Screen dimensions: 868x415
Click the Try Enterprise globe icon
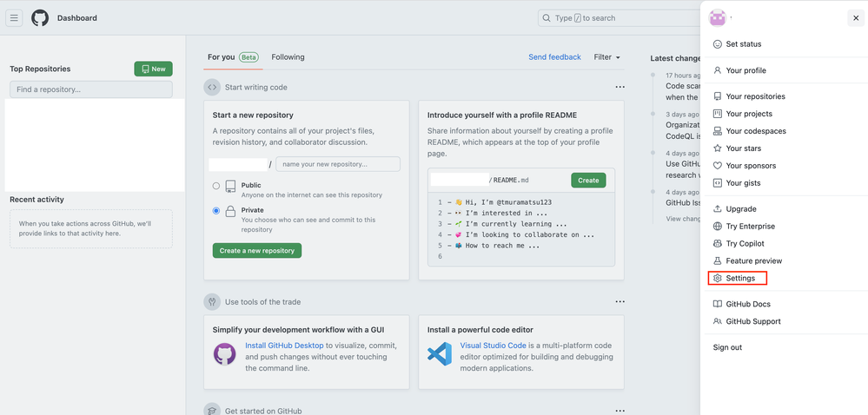pos(718,227)
